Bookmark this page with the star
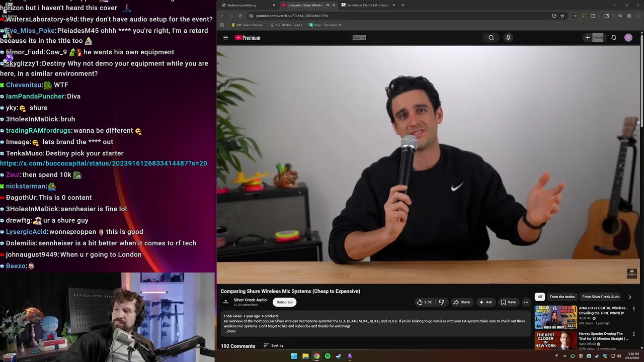This screenshot has width=644, height=362. (x=562, y=16)
